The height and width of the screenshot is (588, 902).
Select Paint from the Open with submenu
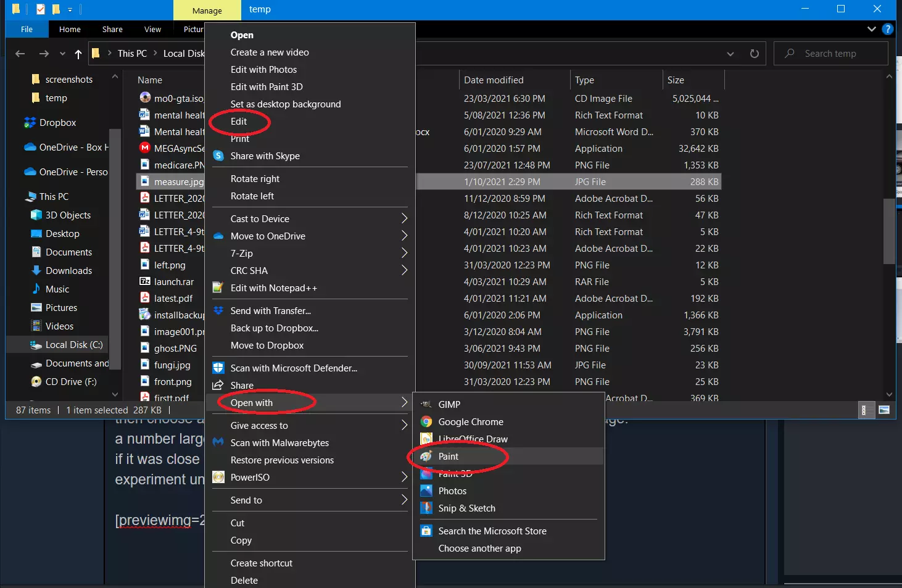(x=448, y=456)
